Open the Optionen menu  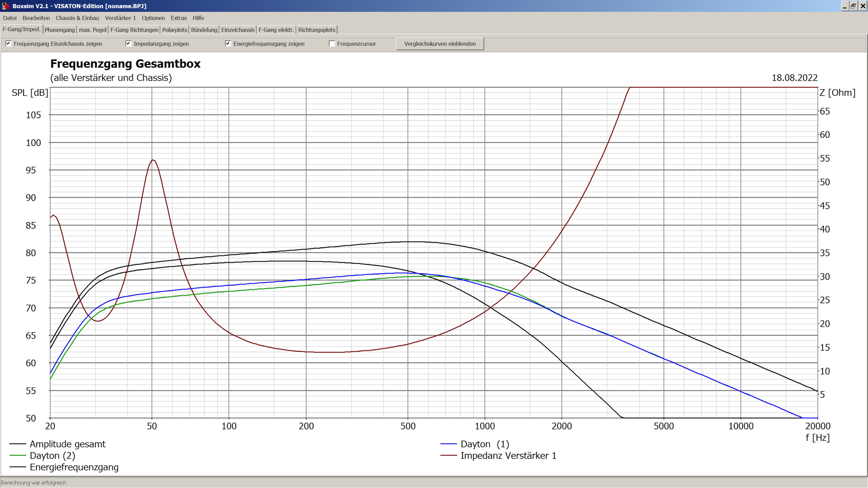click(x=153, y=18)
